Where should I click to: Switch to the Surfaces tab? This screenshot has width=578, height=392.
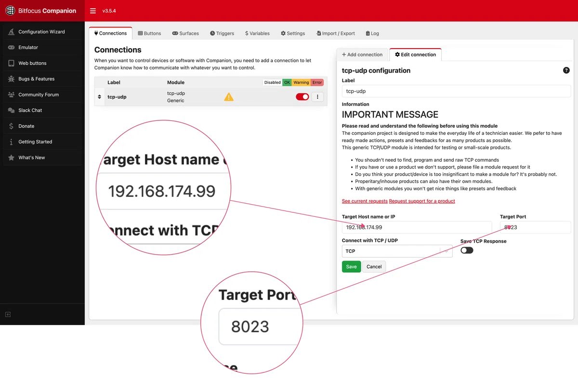185,33
